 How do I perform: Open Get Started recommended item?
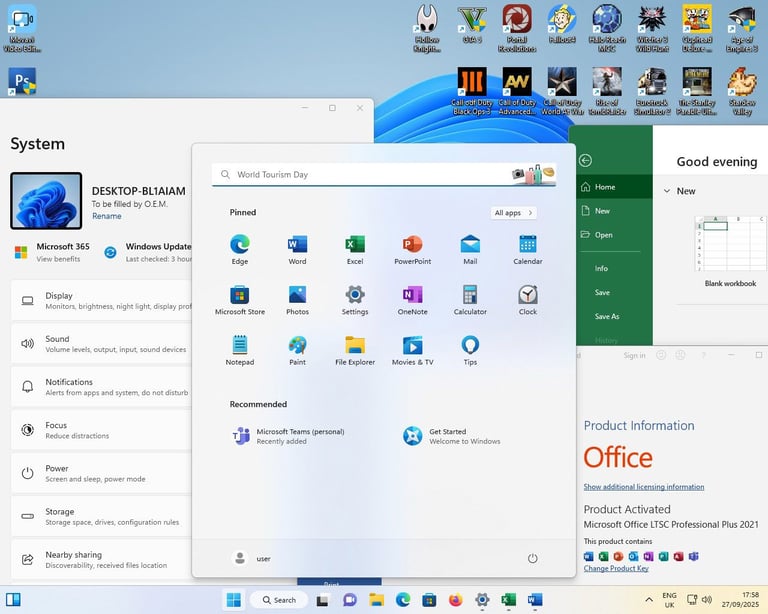tap(452, 436)
